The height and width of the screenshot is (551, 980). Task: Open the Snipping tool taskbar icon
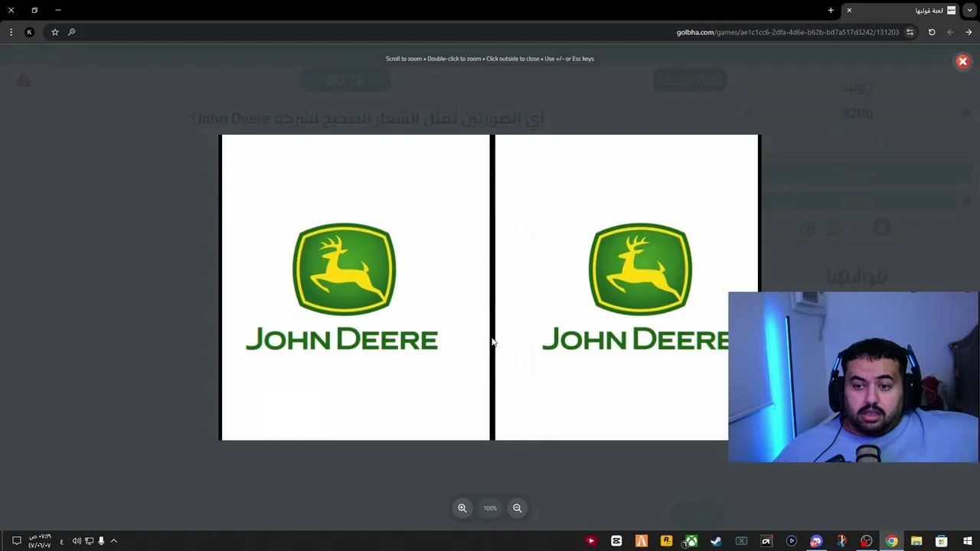pos(841,541)
